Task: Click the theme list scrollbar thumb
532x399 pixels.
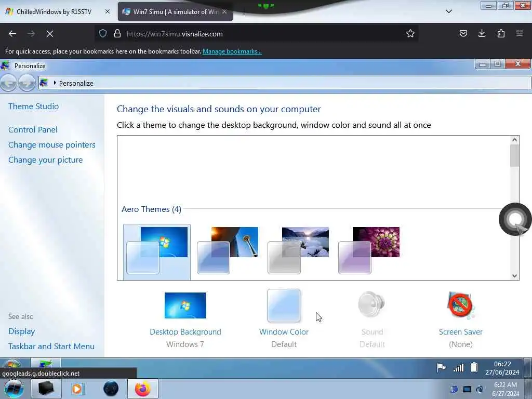Action: (x=514, y=156)
